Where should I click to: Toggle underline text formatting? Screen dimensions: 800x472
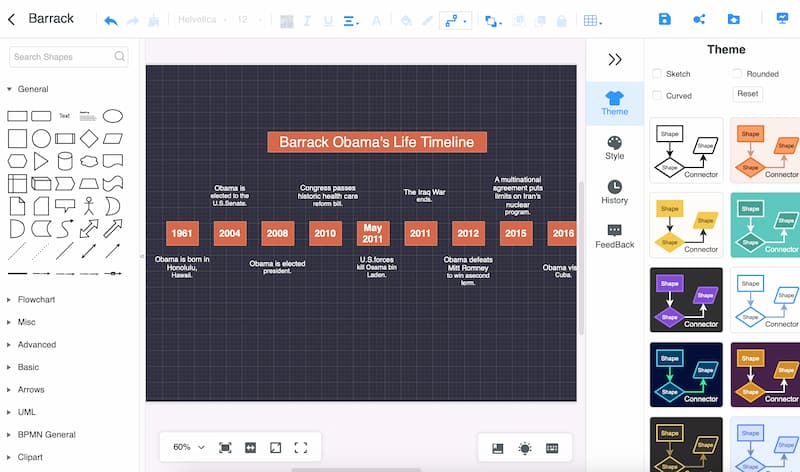coord(328,20)
